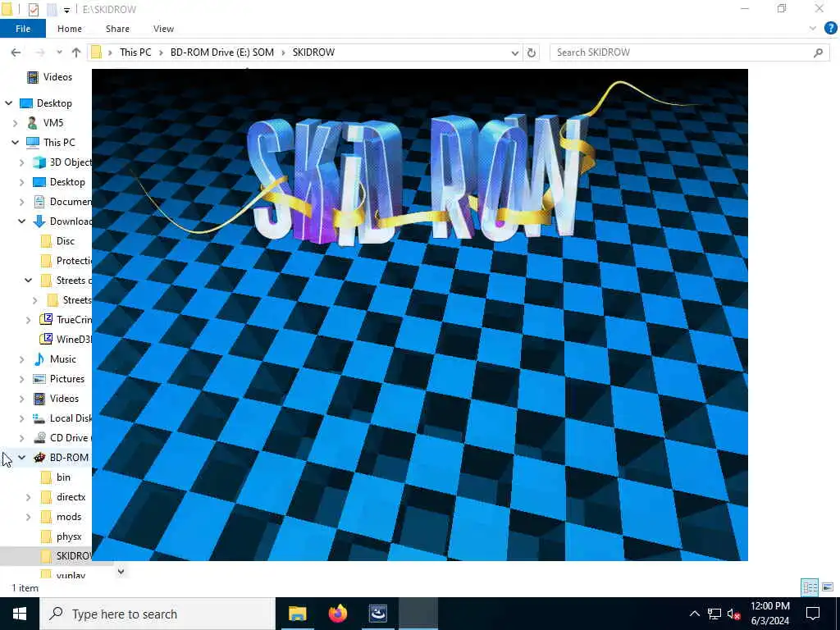Select the mods folder
Image resolution: width=840 pixels, height=630 pixels.
[x=69, y=517]
